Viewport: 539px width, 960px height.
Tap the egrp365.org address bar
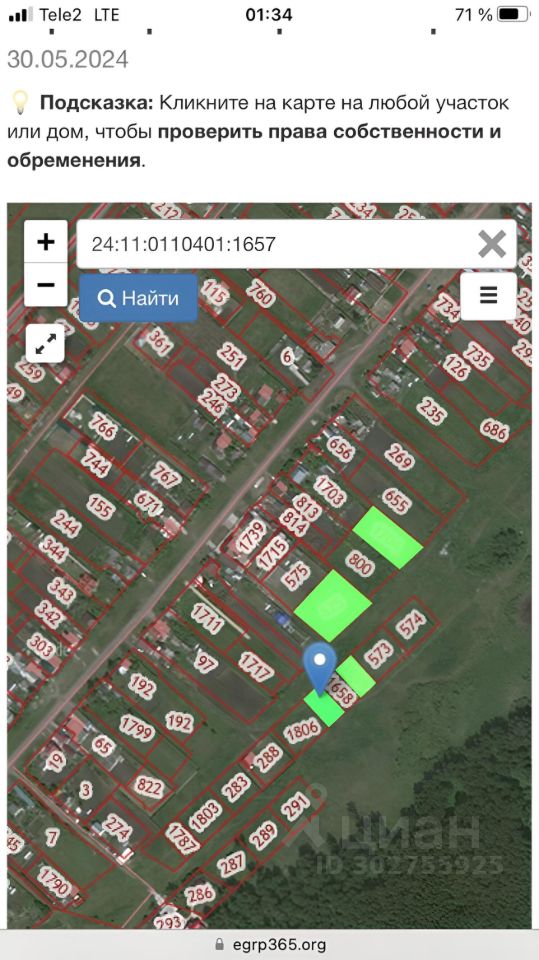coord(270,944)
